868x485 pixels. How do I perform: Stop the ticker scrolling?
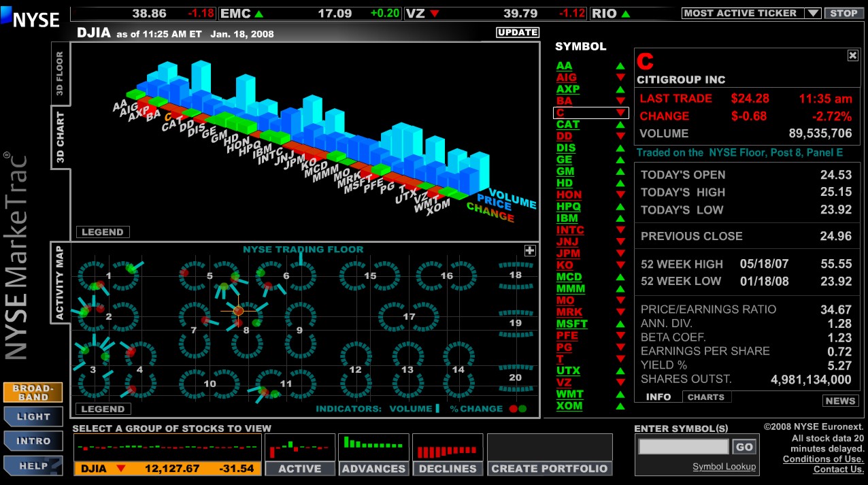pyautogui.click(x=844, y=13)
